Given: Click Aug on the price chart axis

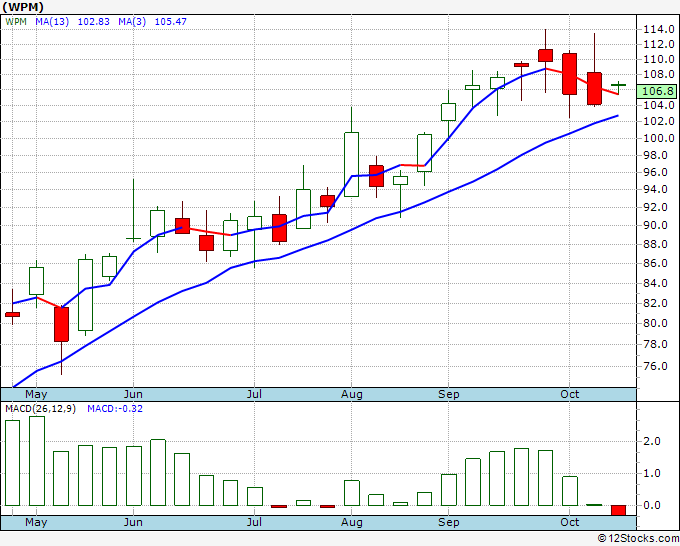Looking at the screenshot, I should [x=352, y=394].
